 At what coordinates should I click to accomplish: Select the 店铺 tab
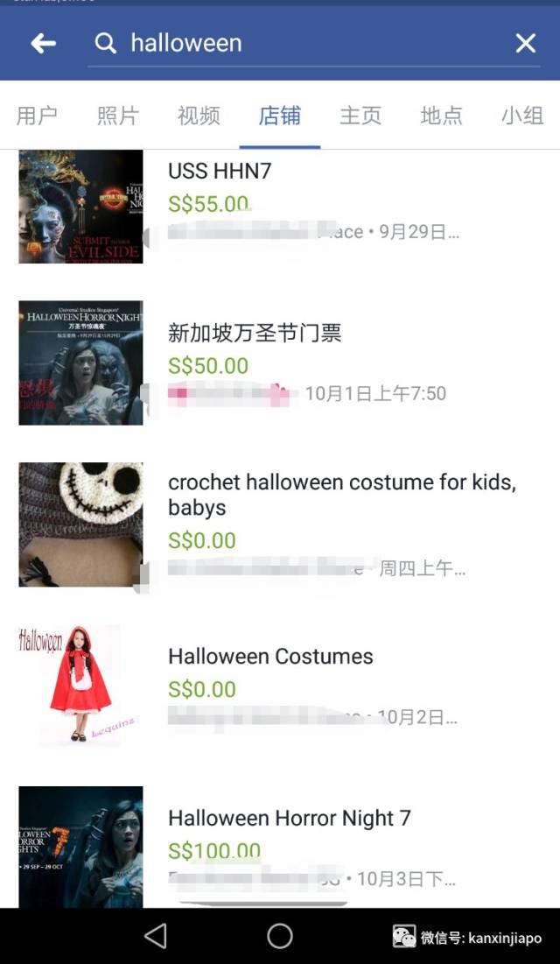pyautogui.click(x=280, y=116)
